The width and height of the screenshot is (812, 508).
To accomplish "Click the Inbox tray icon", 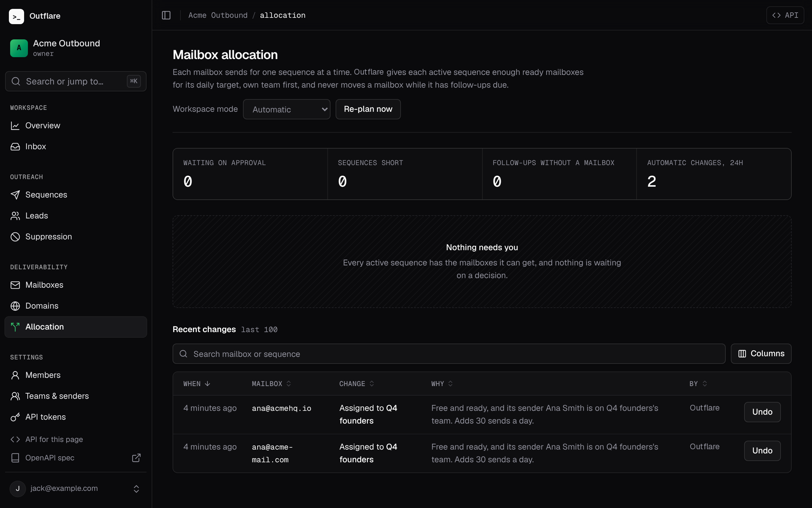I will [15, 146].
